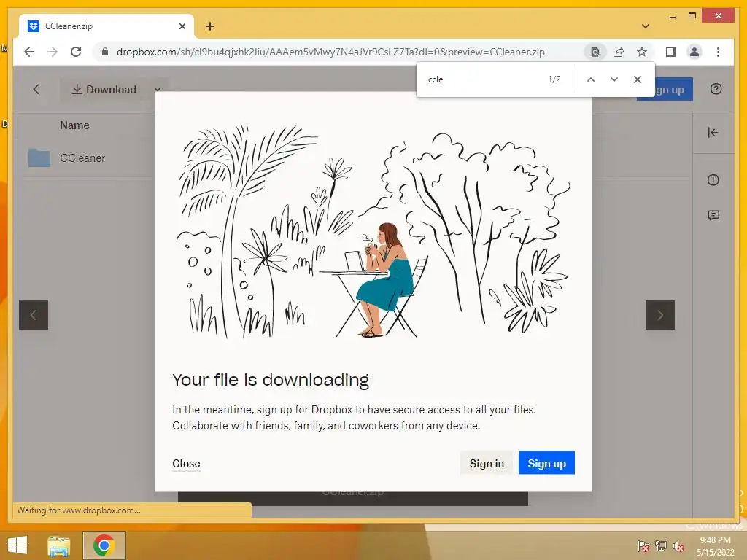This screenshot has width=747, height=560.
Task: Reload the Dropbox page
Action: pos(76,52)
